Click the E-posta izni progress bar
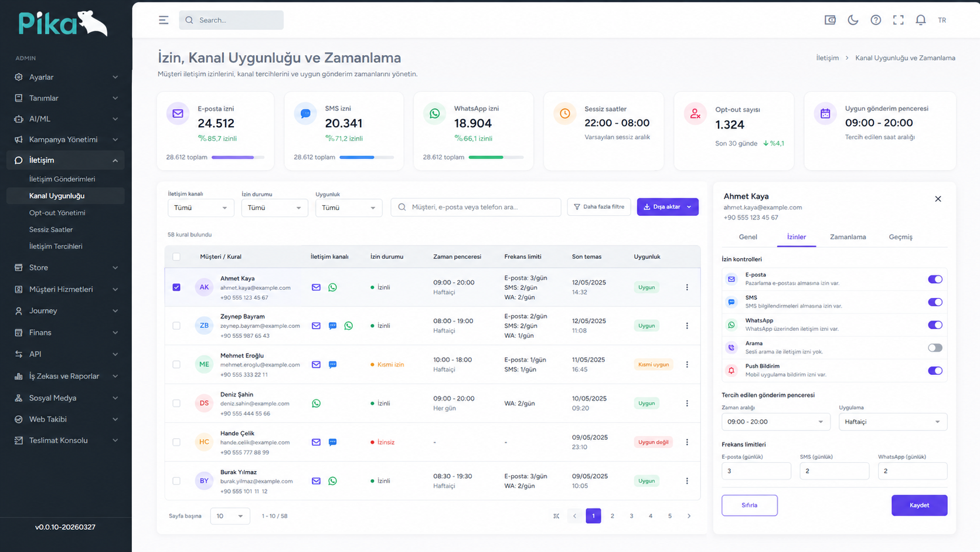The height and width of the screenshot is (552, 980). tap(238, 157)
